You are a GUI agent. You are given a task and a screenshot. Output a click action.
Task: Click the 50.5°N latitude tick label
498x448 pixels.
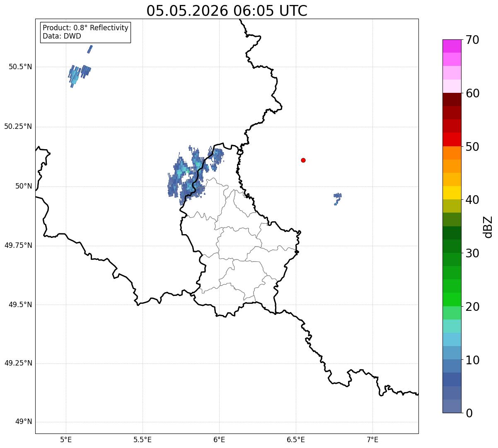point(20,67)
